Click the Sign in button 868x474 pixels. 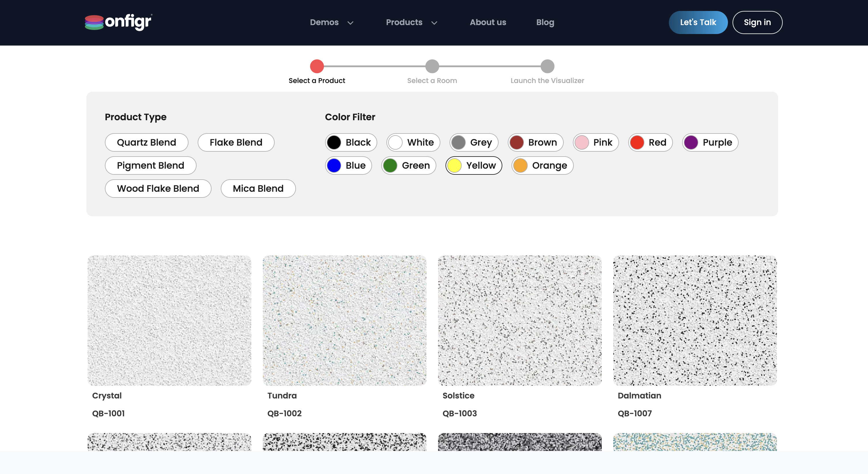coord(757,22)
